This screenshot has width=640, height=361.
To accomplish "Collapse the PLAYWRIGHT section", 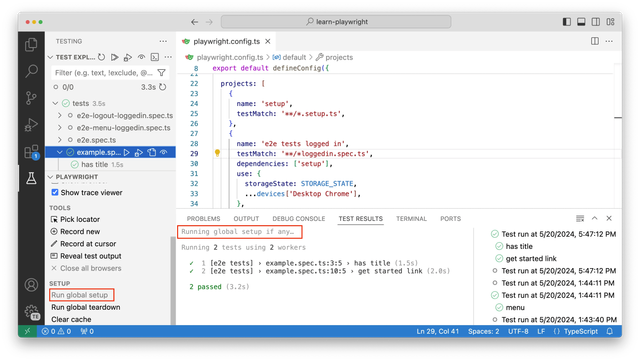I will pyautogui.click(x=51, y=177).
